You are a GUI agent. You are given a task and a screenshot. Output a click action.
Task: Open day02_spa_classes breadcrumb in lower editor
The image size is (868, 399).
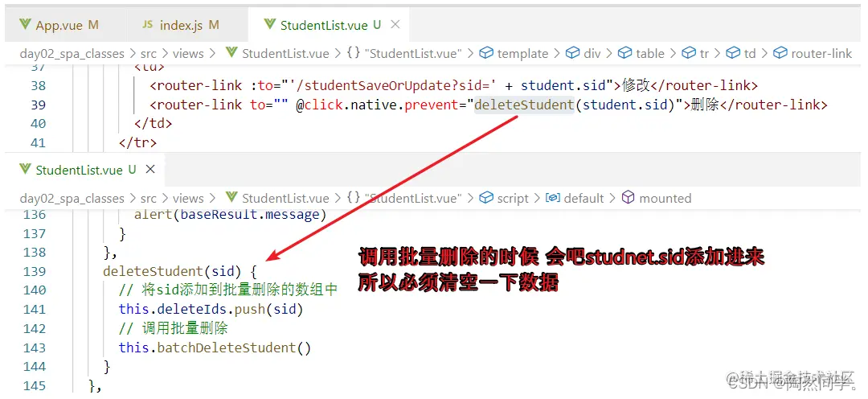(x=72, y=199)
